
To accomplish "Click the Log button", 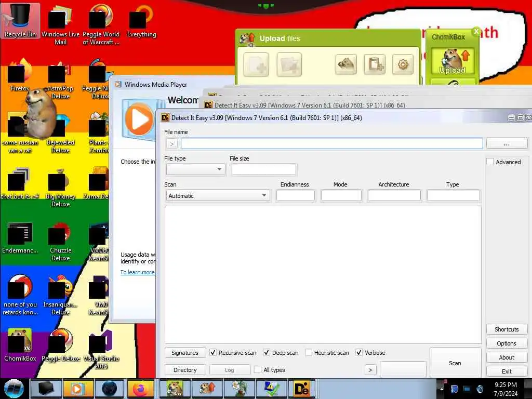I will 229,370.
